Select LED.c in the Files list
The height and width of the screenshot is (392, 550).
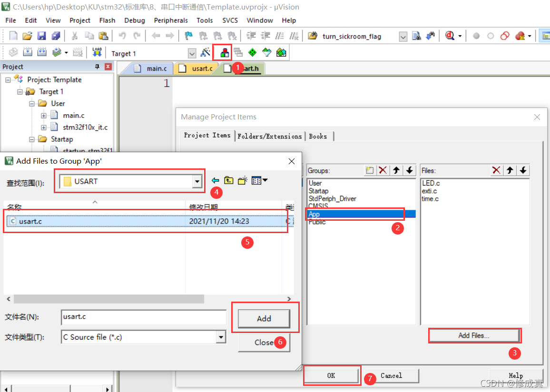431,183
